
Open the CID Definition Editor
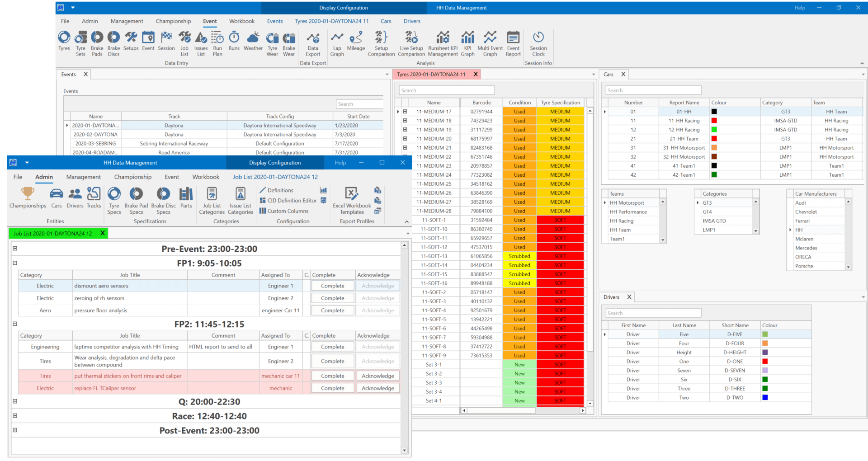coord(288,201)
